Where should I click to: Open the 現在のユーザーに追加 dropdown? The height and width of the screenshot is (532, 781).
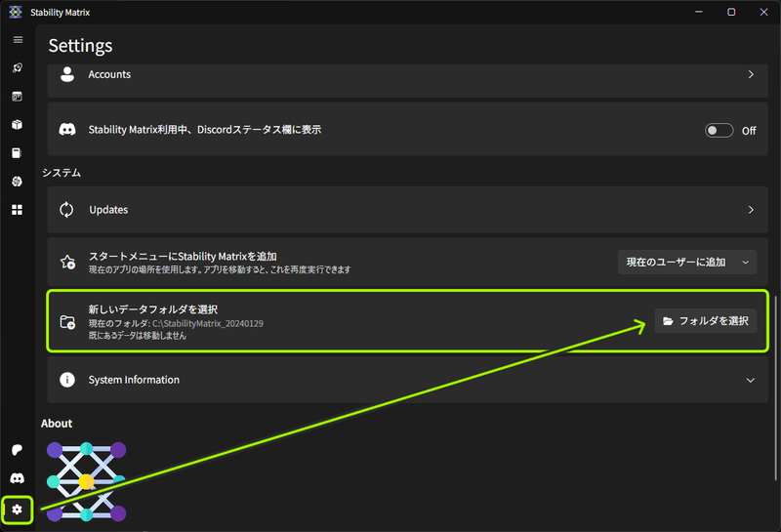[x=687, y=262]
